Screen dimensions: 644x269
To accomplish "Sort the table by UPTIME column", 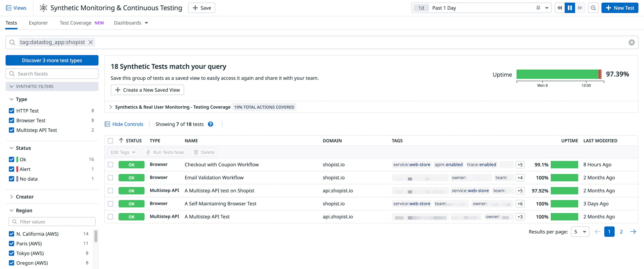I will [x=569, y=141].
